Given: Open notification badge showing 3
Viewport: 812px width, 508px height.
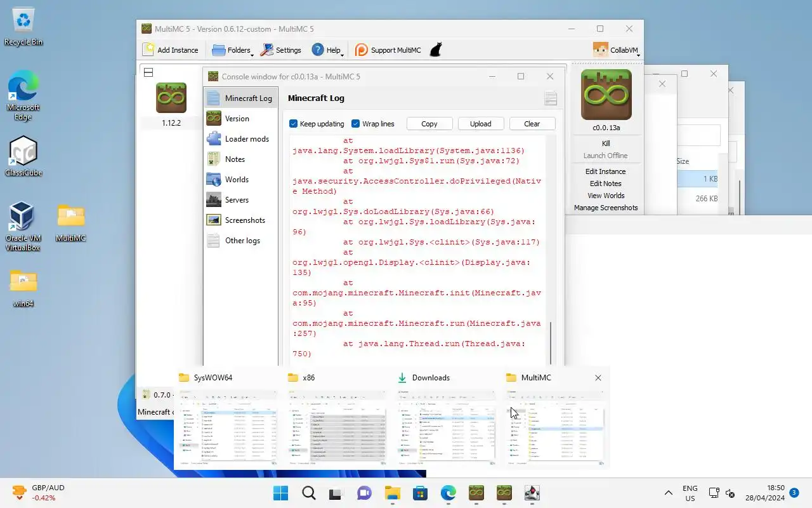Looking at the screenshot, I should 794,492.
